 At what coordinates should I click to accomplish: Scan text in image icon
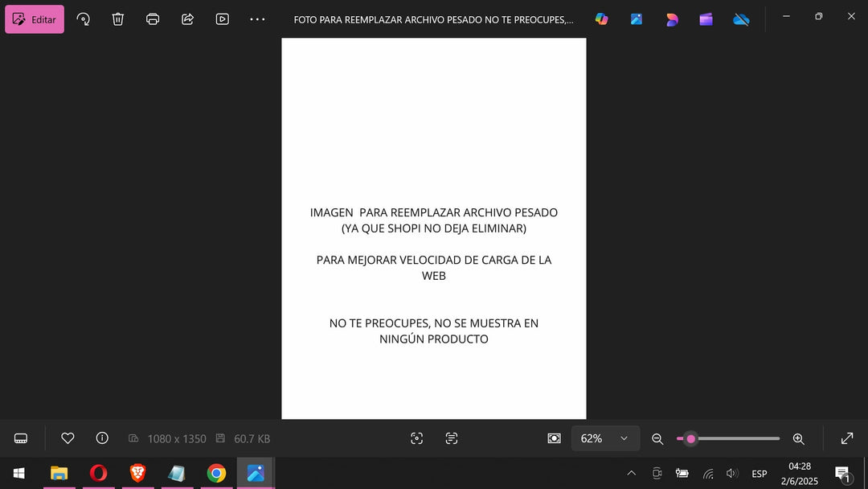click(x=452, y=438)
